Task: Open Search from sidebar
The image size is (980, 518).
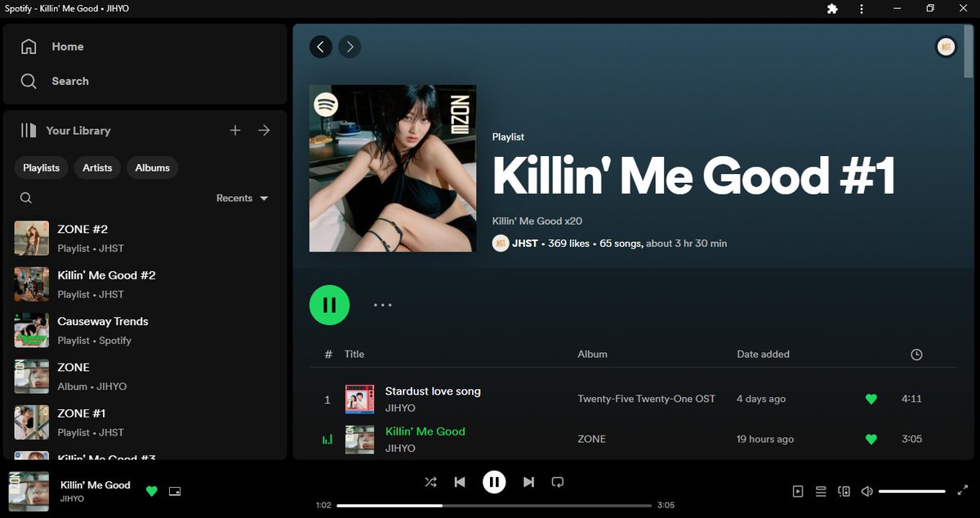Action: (x=55, y=81)
